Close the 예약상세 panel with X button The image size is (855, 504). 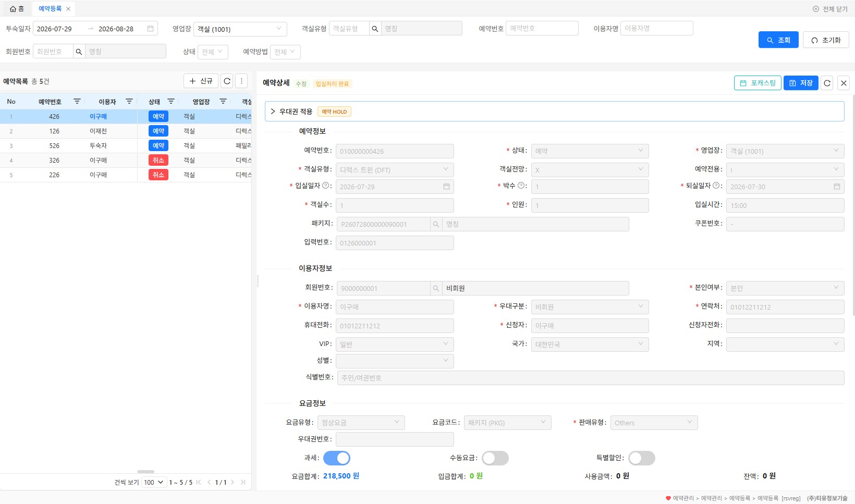click(x=844, y=83)
